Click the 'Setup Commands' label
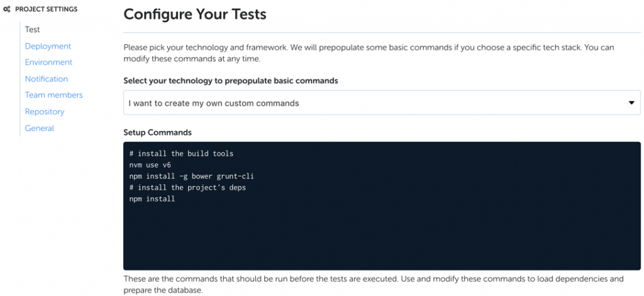644x296 pixels. (x=157, y=132)
